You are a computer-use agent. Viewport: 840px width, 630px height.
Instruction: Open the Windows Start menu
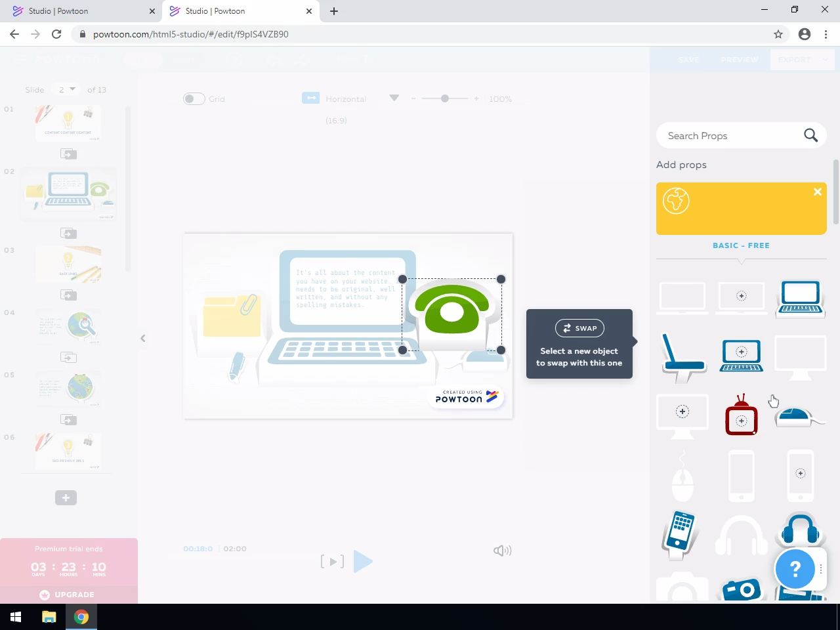point(16,617)
